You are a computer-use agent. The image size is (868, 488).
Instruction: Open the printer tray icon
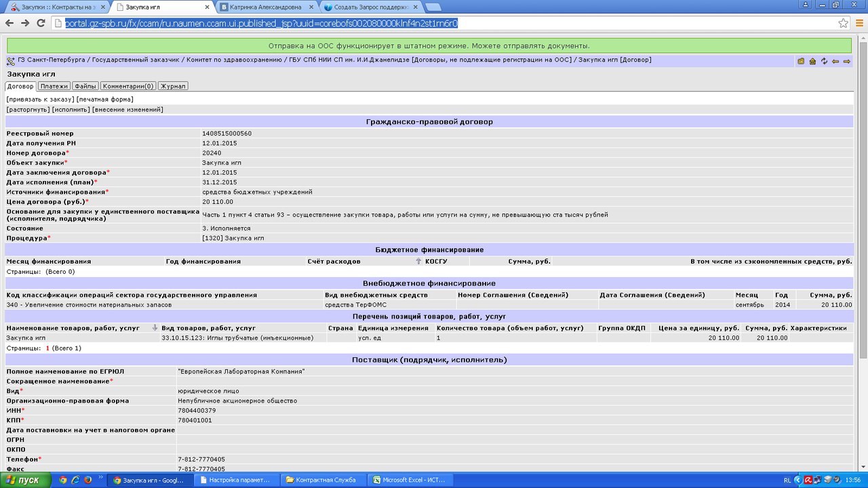pos(827,480)
